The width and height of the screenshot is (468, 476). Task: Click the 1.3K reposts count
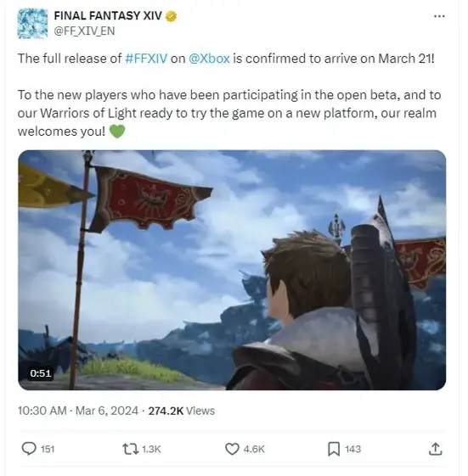click(151, 449)
